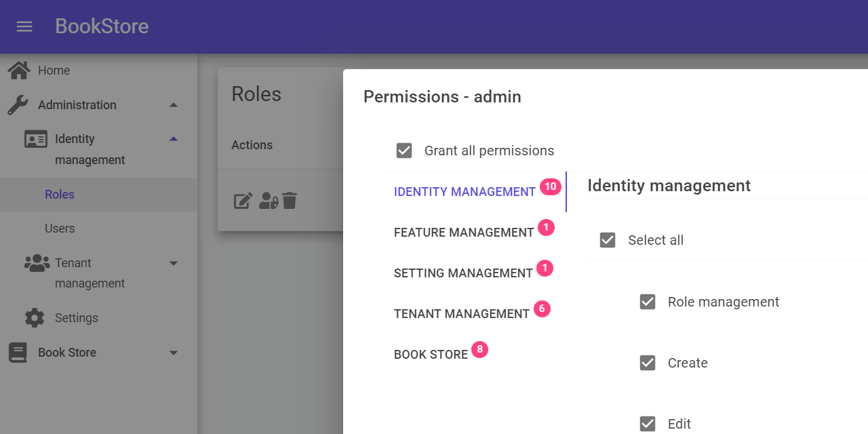Click the Home house icon in sidebar

[19, 69]
